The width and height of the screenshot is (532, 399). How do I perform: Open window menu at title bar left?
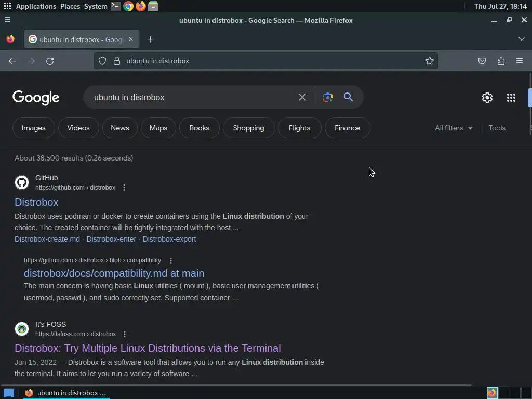click(7, 20)
